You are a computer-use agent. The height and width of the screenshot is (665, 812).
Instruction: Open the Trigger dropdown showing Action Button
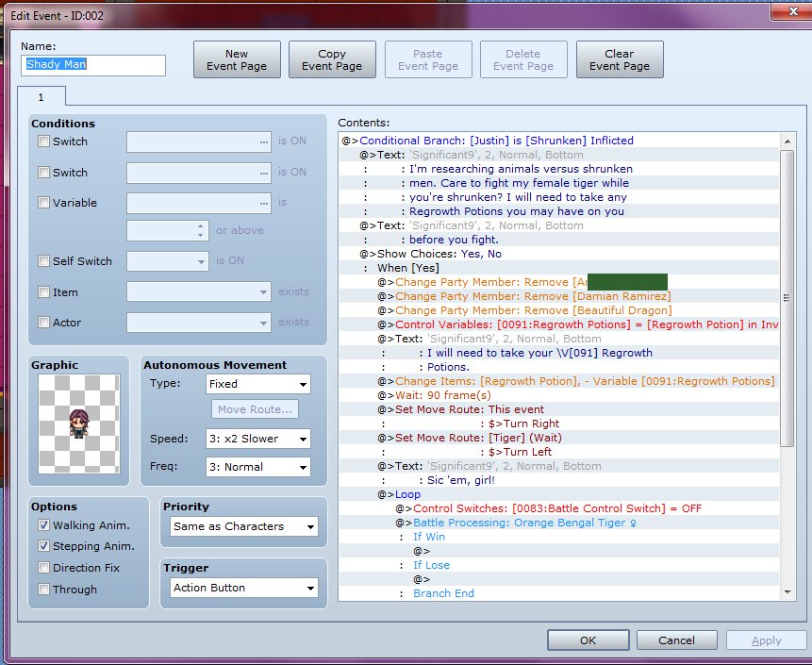[x=244, y=588]
